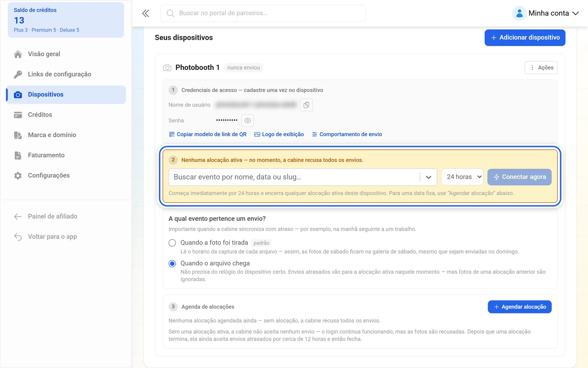Focus the partner portal search field
This screenshot has width=588, height=368.
(263, 13)
